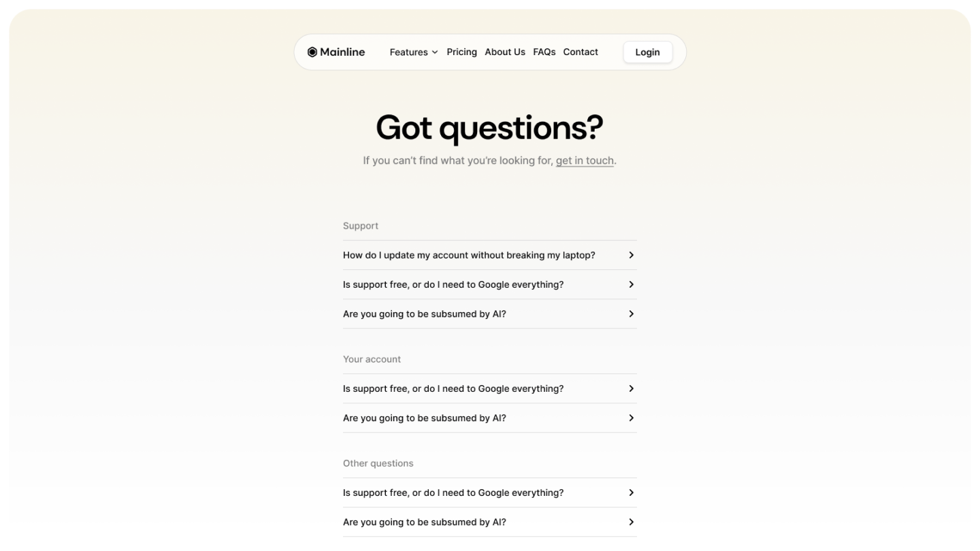Follow the 'get in touch' link
This screenshot has width=980, height=551.
pyautogui.click(x=585, y=161)
